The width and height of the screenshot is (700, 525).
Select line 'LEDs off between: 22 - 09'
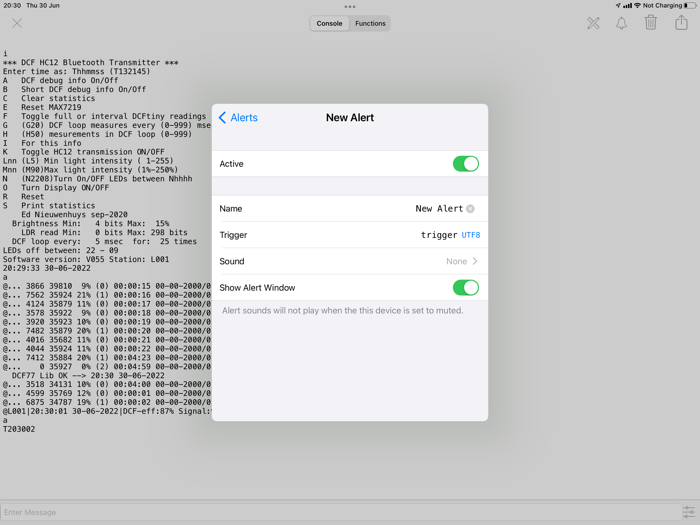pos(60,250)
